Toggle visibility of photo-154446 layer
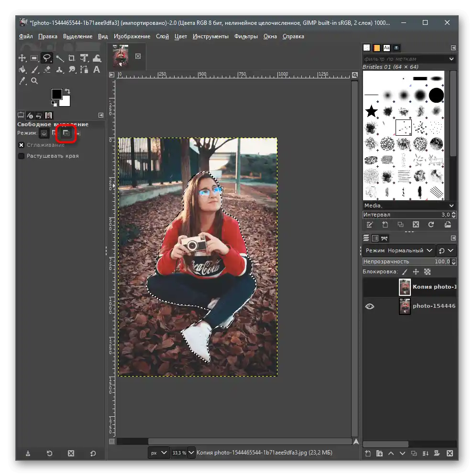The width and height of the screenshot is (474, 476). pos(369,306)
